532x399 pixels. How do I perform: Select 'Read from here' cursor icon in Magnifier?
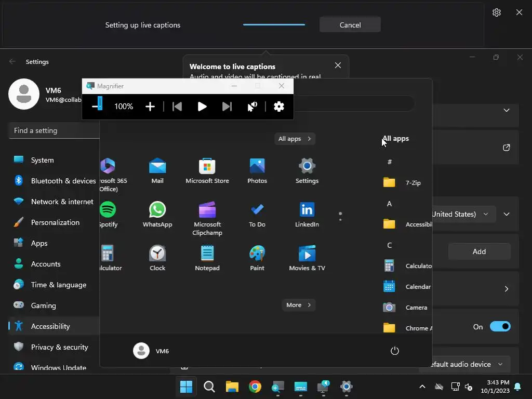[252, 107]
